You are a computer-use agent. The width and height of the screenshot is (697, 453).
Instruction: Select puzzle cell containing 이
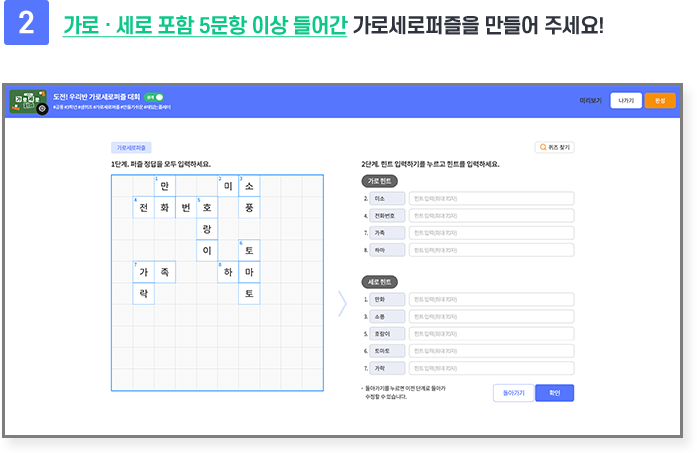point(207,250)
